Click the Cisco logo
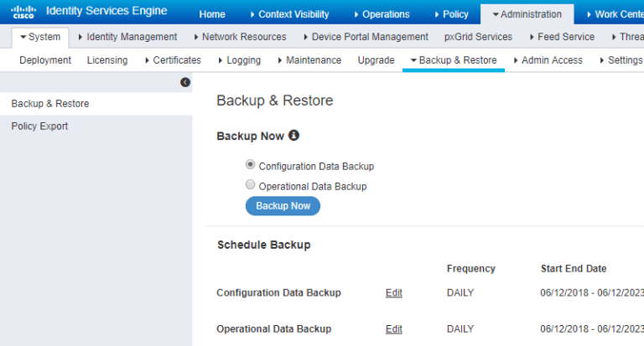This screenshot has height=346, width=644. [x=23, y=12]
